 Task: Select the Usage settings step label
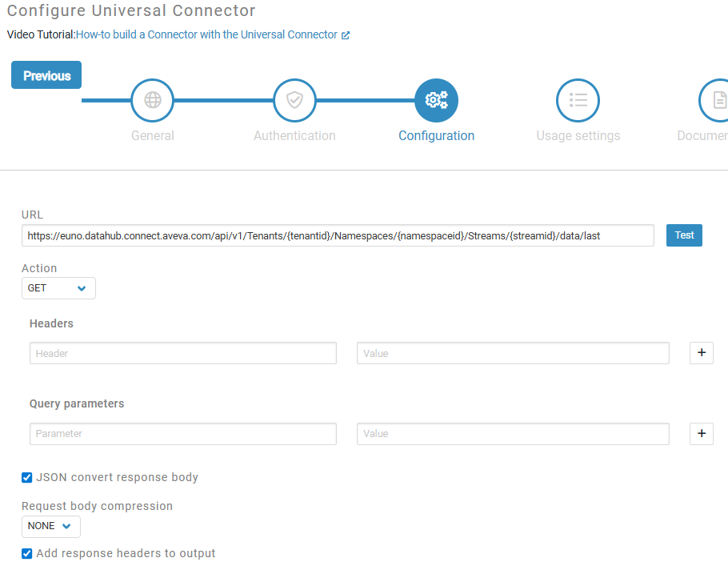tap(578, 136)
